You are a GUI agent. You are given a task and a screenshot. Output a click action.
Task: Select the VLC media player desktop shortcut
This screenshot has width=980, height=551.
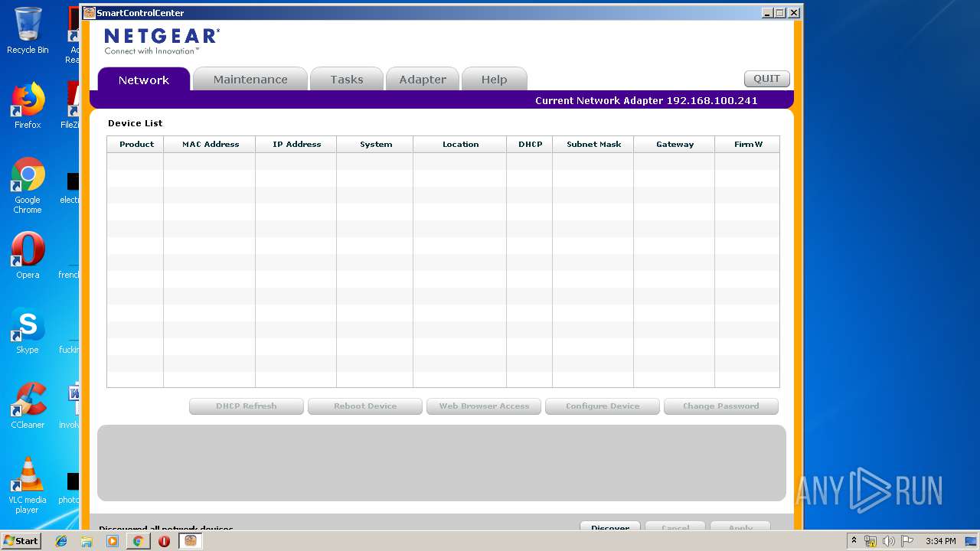pos(28,485)
